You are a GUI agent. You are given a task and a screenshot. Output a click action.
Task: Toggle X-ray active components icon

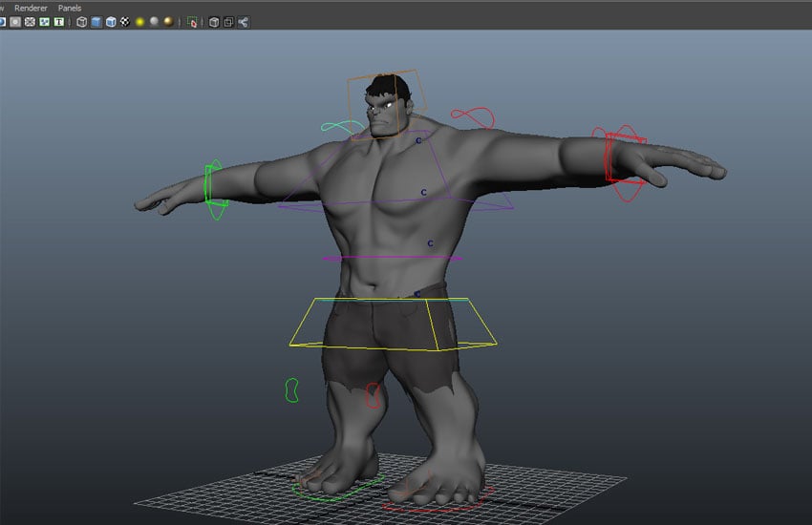click(228, 22)
